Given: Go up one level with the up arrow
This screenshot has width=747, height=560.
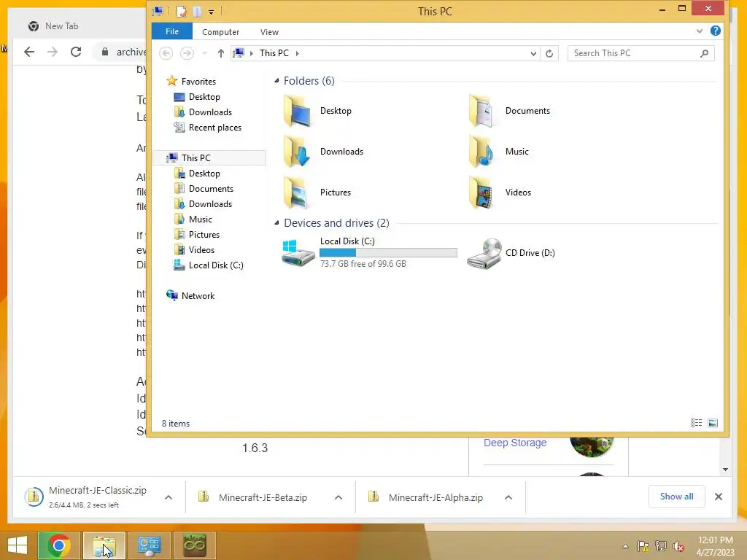Looking at the screenshot, I should coord(220,53).
